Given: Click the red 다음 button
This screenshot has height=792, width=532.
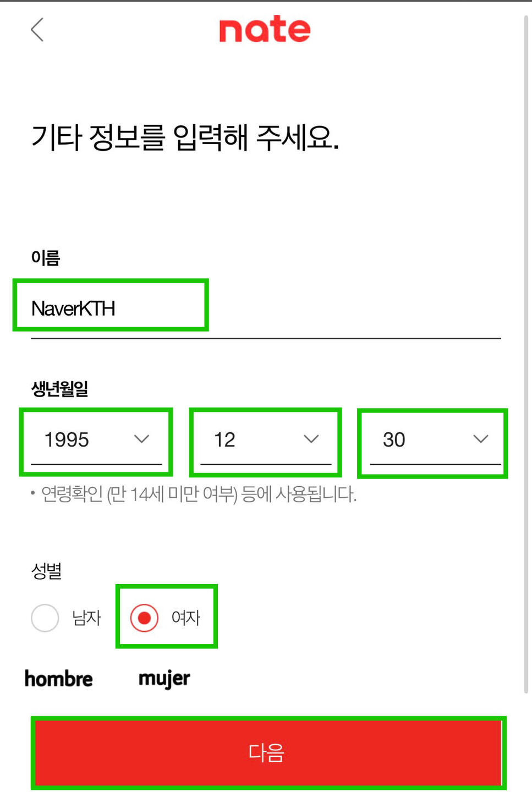Looking at the screenshot, I should [x=268, y=752].
